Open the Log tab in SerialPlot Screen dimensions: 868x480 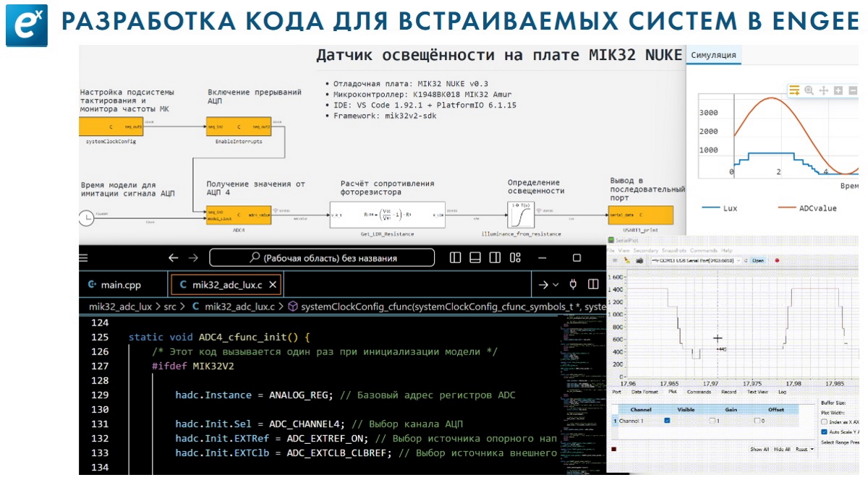coord(782,392)
